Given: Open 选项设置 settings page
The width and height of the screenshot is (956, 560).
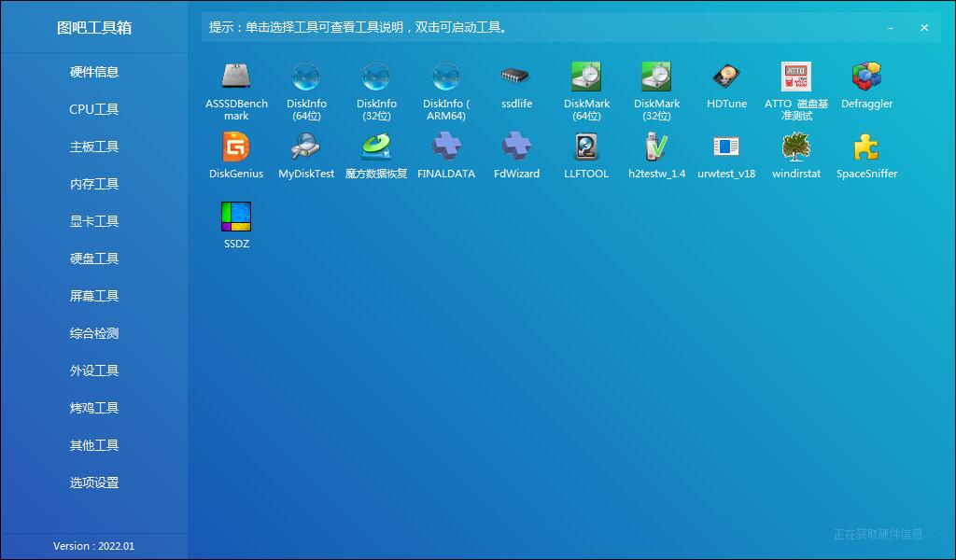Looking at the screenshot, I should pos(93,483).
